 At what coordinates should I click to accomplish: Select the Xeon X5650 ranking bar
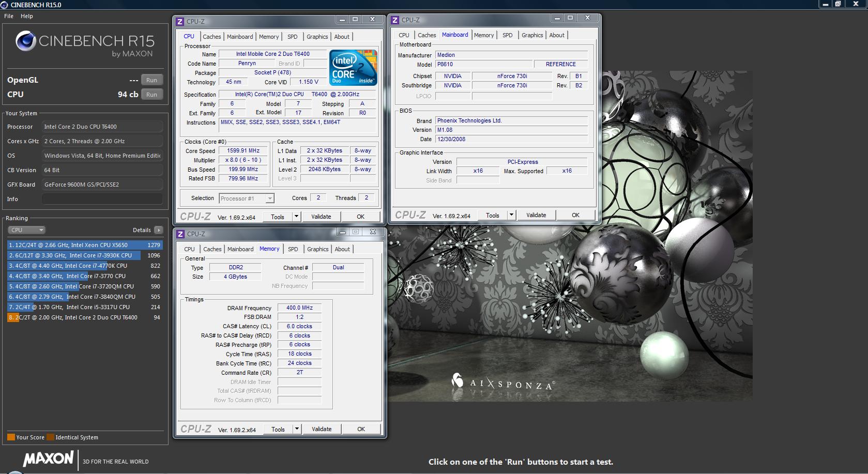point(85,245)
